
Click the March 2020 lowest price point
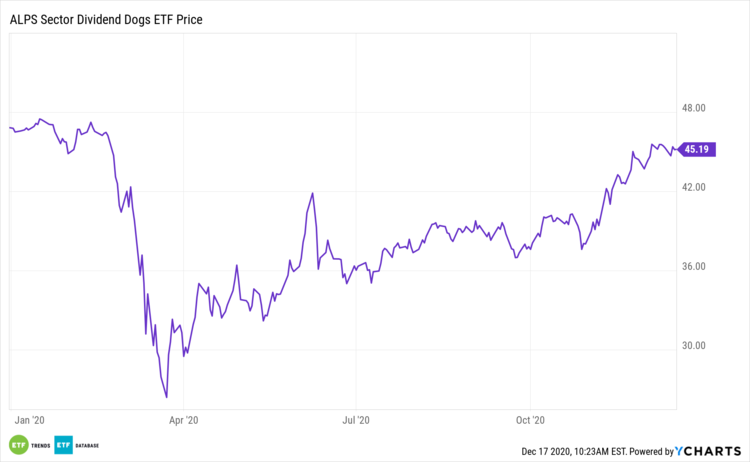(x=166, y=397)
